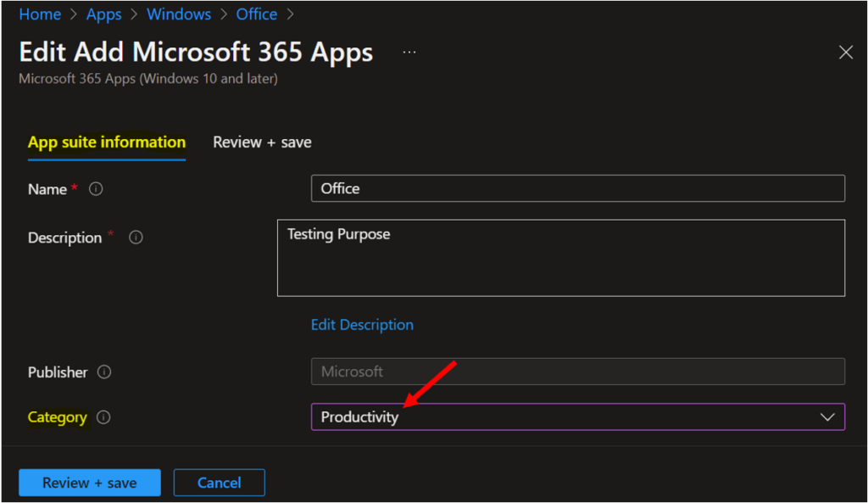
Task: Click the Name field containing Office
Action: click(x=578, y=188)
